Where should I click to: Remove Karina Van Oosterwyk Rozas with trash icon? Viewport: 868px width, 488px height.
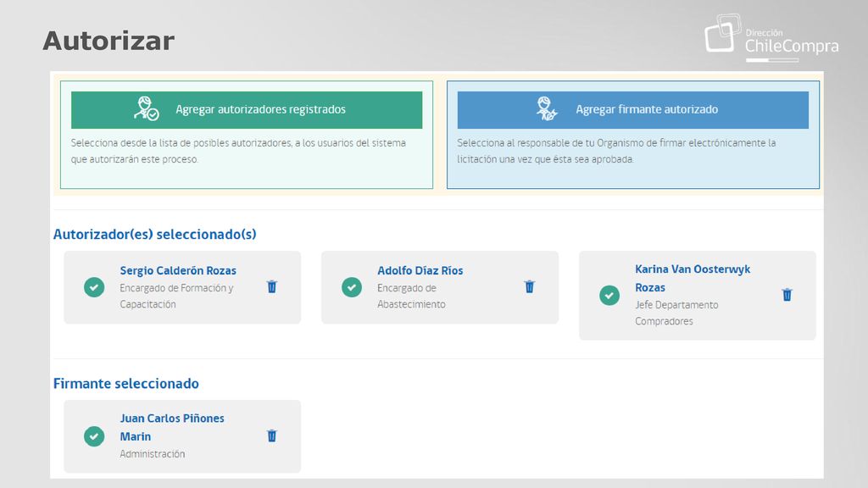[787, 294]
